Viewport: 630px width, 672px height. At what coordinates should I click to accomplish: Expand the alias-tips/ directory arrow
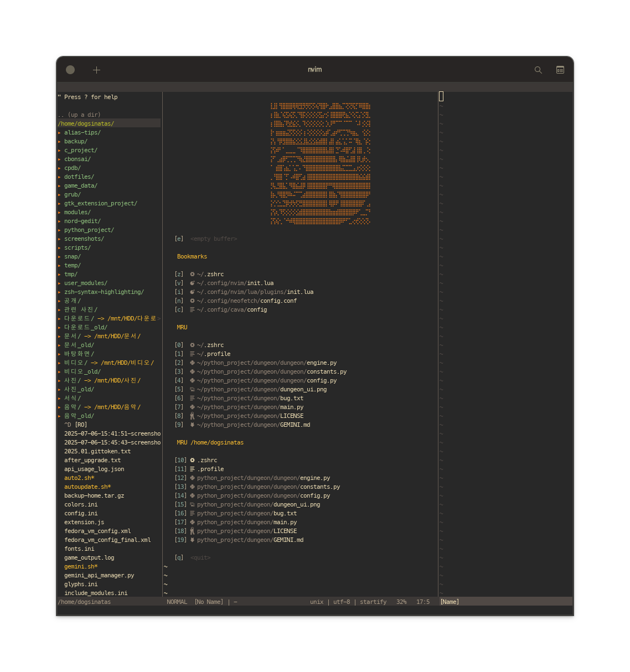click(60, 132)
